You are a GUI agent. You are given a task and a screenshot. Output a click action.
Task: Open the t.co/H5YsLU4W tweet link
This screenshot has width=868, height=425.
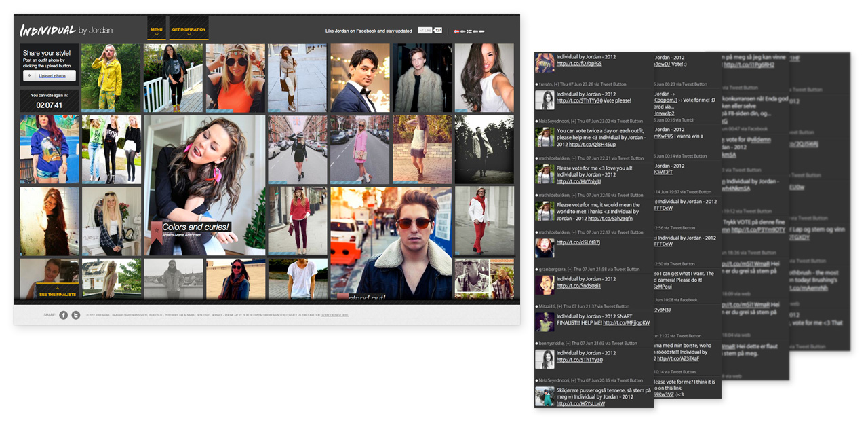pyautogui.click(x=580, y=404)
